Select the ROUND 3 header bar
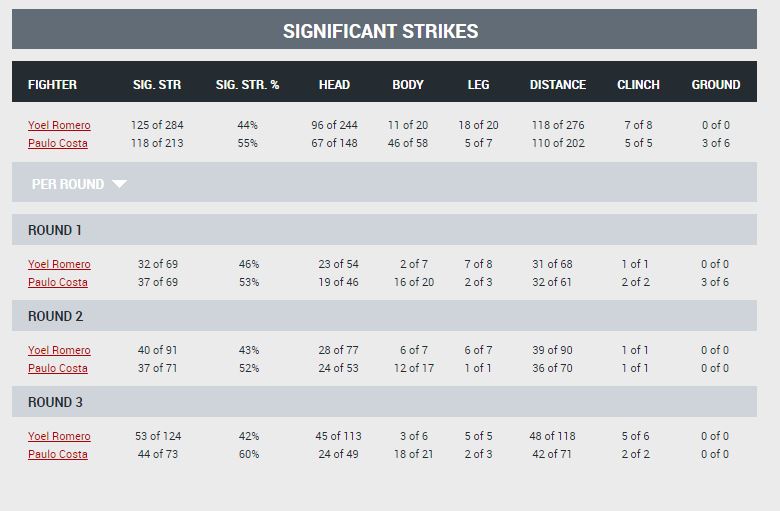Screen dimensions: 780x511 click(384, 402)
